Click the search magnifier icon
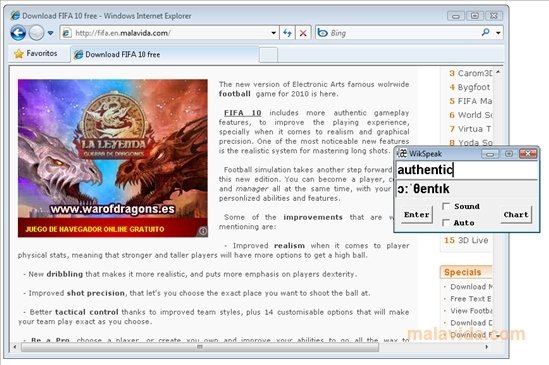 [486, 33]
